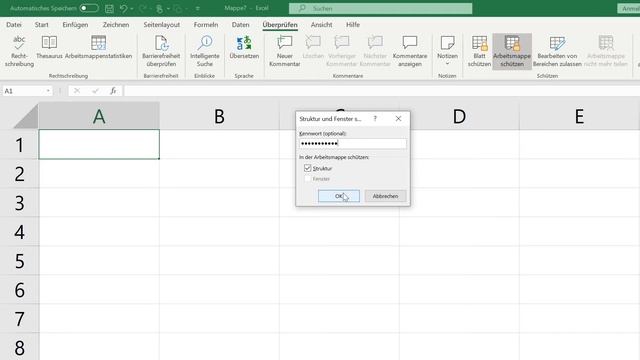This screenshot has height=360, width=640.
Task: Undo the last action
Action: 123,8
